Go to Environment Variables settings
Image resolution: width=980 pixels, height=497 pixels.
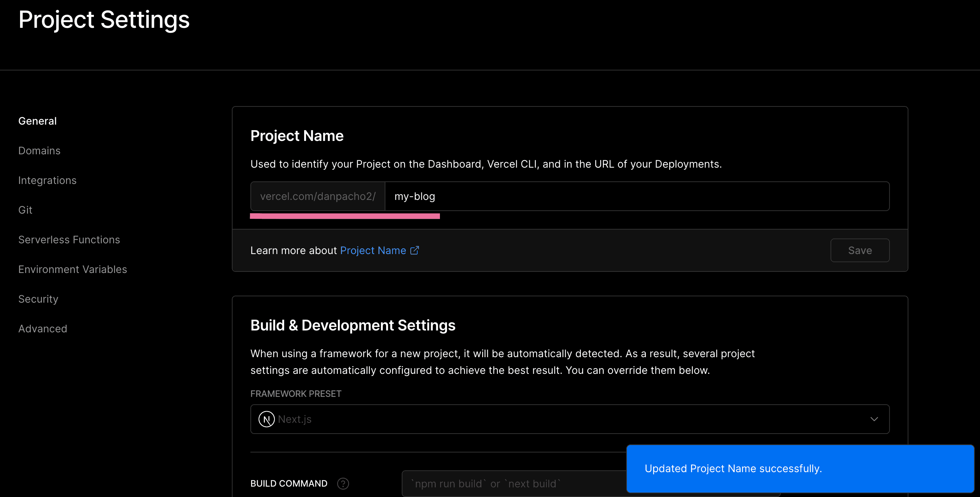[72, 269]
